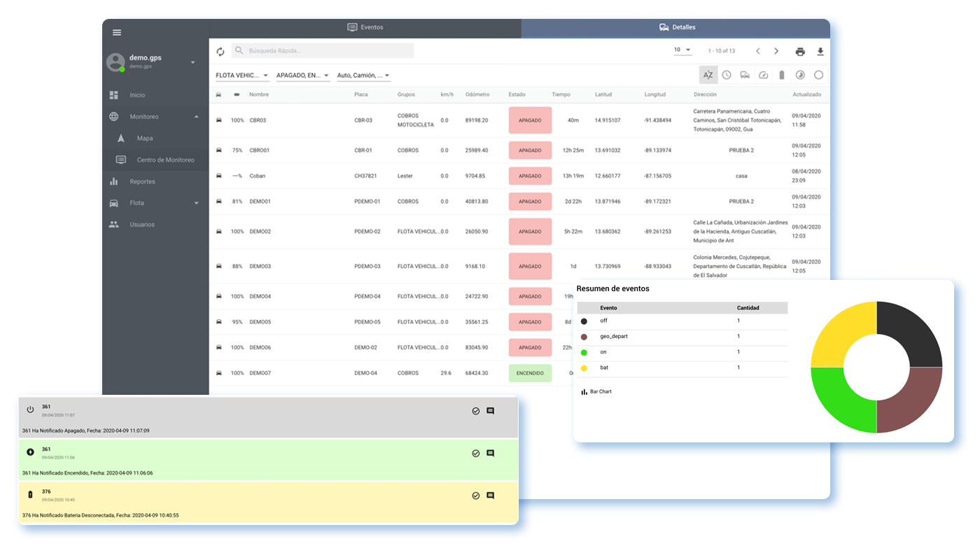Viewport: 980px width, 560px height.
Task: Click ENCENDIDO status badge for DEMO07
Action: click(530, 373)
